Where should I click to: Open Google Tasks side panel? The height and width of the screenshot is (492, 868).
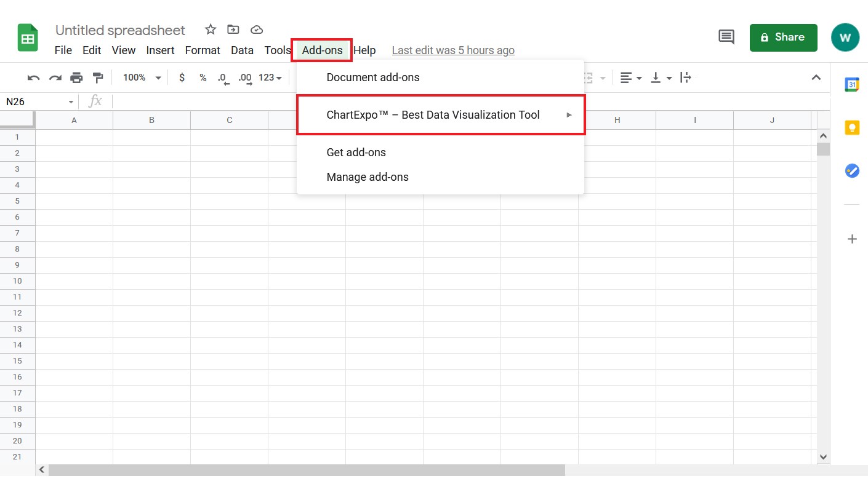coord(852,171)
